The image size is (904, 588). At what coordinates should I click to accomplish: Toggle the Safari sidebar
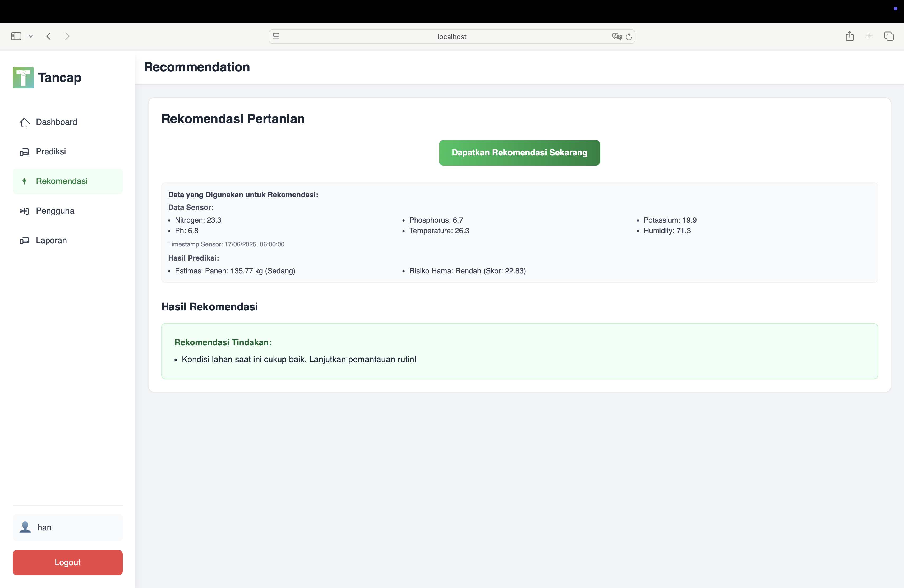coord(16,36)
